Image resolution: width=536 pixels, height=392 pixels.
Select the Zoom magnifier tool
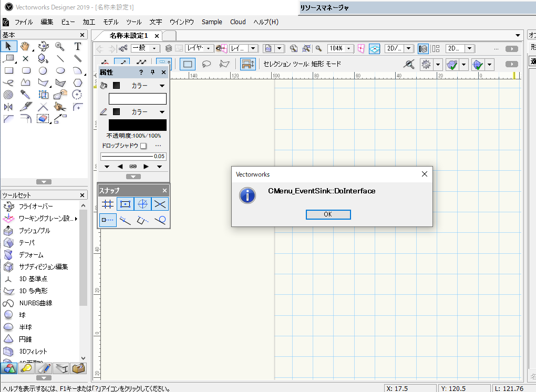(60, 46)
